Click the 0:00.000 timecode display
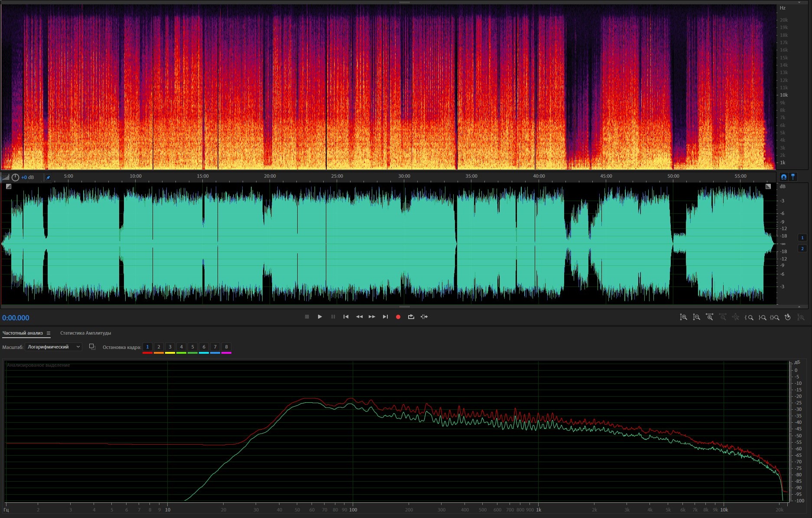This screenshot has width=812, height=518. (16, 318)
